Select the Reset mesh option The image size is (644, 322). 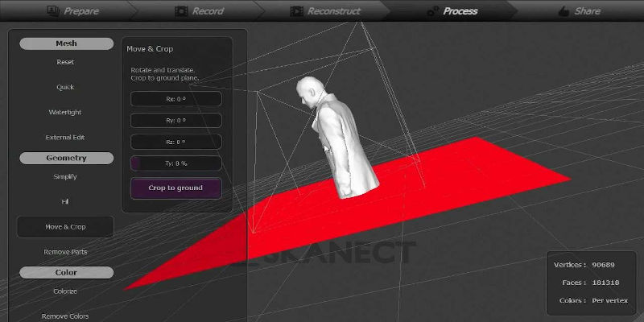tap(65, 62)
